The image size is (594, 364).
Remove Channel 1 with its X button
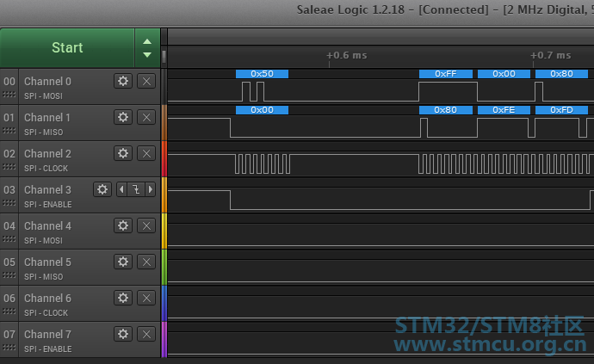[x=146, y=117]
